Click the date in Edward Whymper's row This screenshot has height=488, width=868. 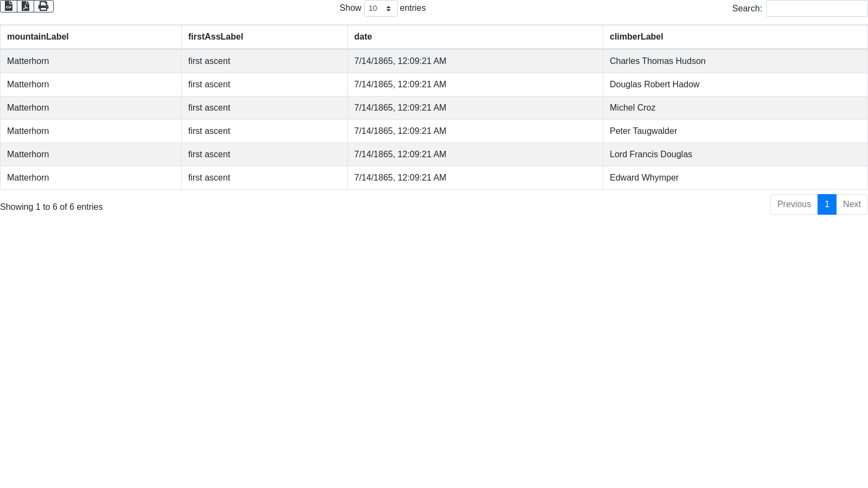tap(400, 178)
